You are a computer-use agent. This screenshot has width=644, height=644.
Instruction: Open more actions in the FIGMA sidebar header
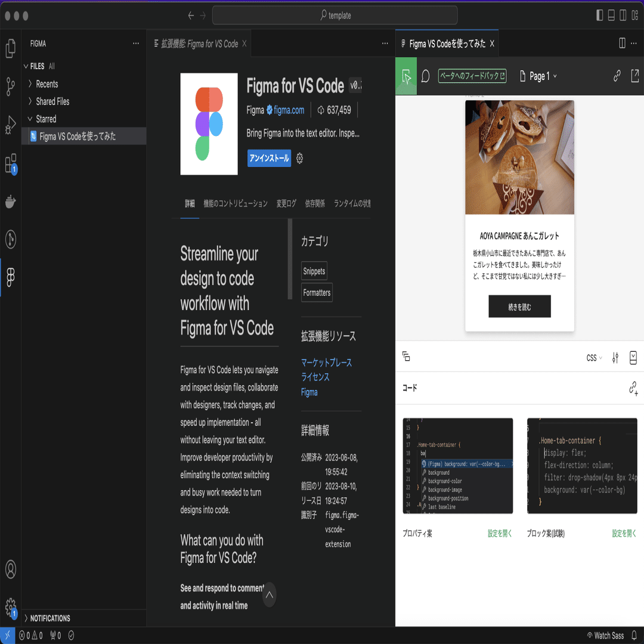coord(136,44)
